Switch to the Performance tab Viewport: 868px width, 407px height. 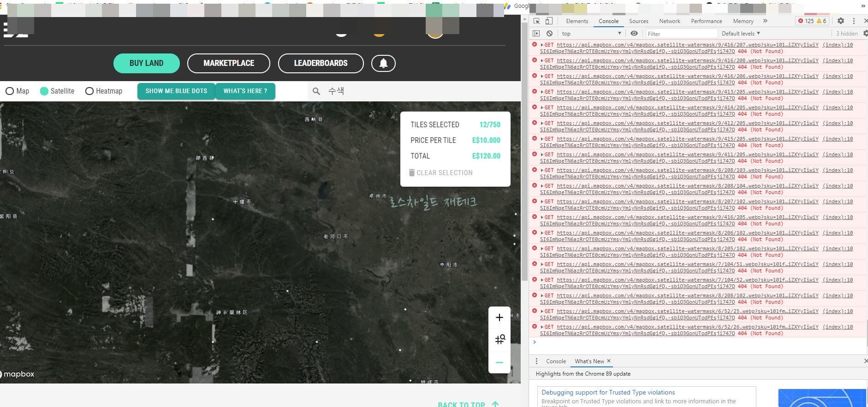click(706, 21)
